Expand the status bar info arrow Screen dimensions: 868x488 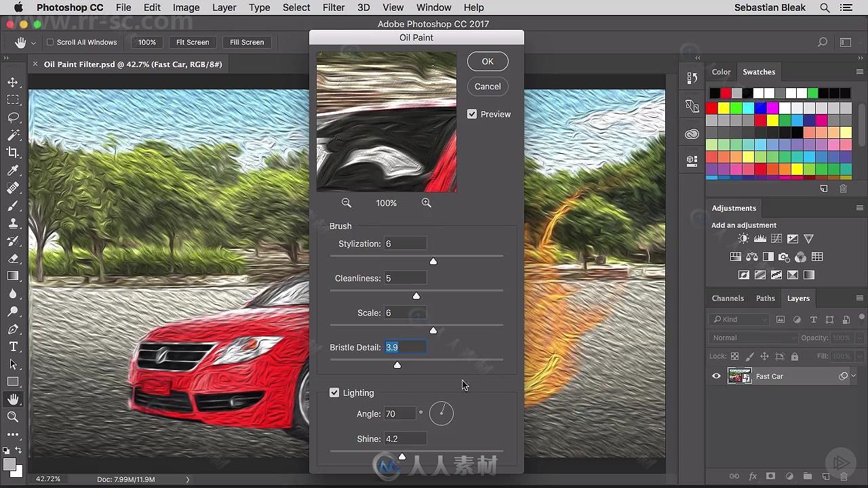pos(188,479)
